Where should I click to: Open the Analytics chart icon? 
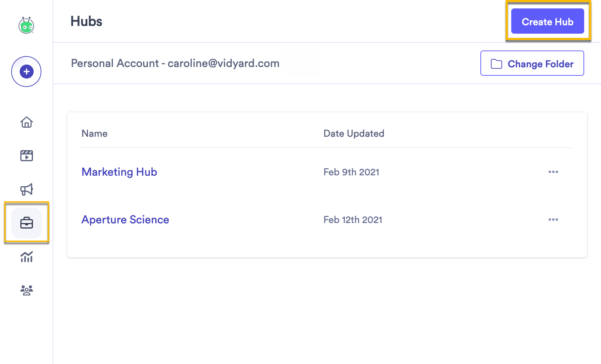(26, 257)
